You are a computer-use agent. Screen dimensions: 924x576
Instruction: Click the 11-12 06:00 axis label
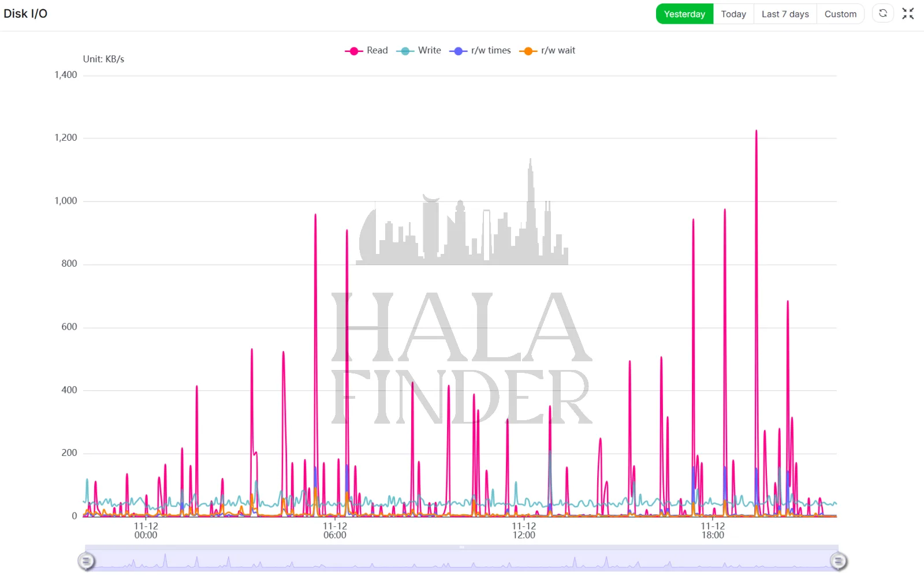pyautogui.click(x=335, y=530)
